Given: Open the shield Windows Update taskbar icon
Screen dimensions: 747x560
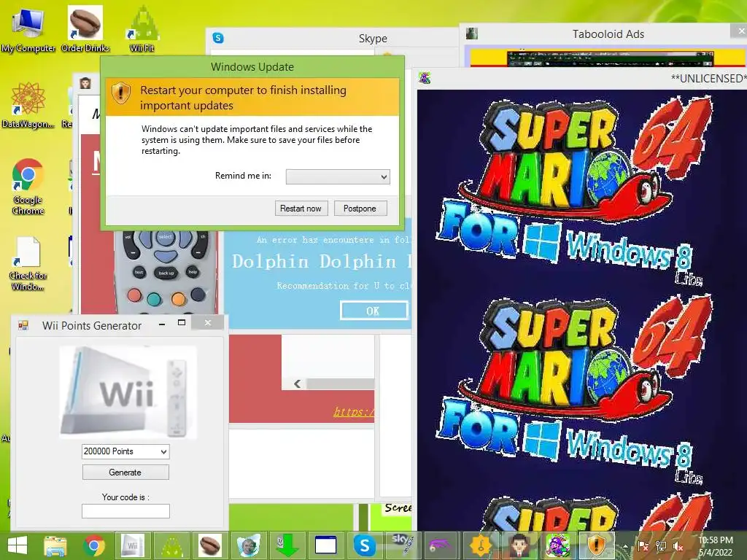Looking at the screenshot, I should click(597, 545).
